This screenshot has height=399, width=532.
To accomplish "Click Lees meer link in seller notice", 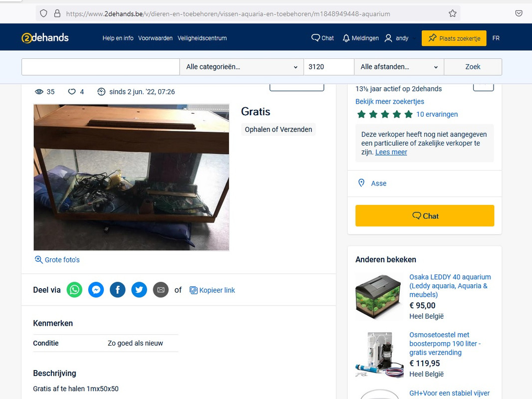I will [x=391, y=152].
